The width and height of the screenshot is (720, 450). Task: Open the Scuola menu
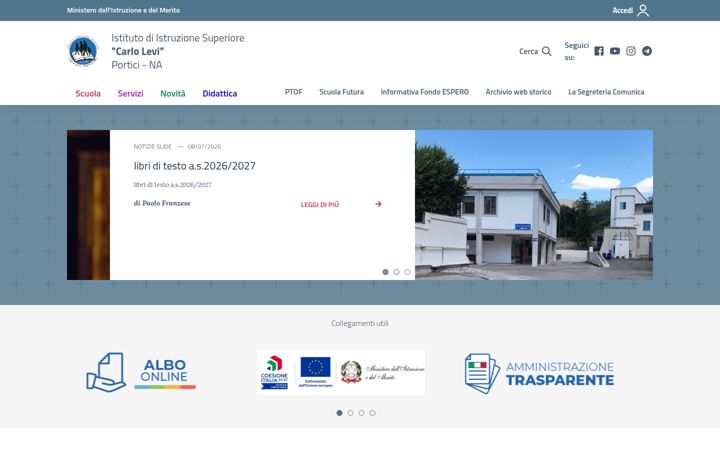click(x=88, y=93)
